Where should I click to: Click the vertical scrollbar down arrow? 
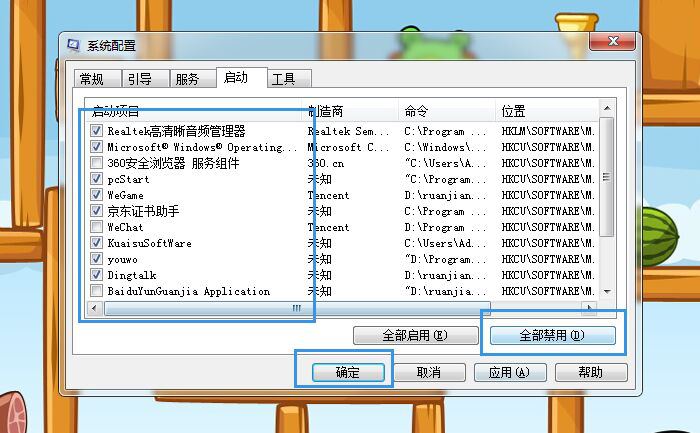point(606,291)
